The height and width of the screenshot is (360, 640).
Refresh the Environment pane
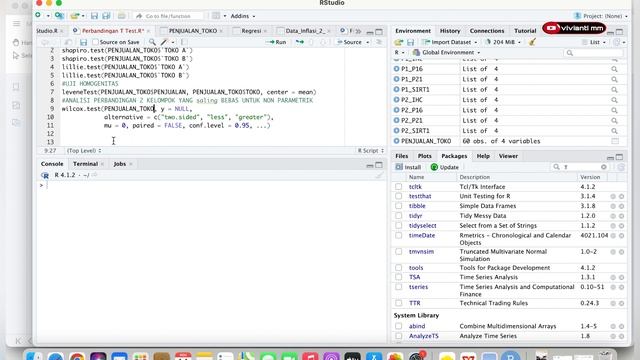pos(616,42)
